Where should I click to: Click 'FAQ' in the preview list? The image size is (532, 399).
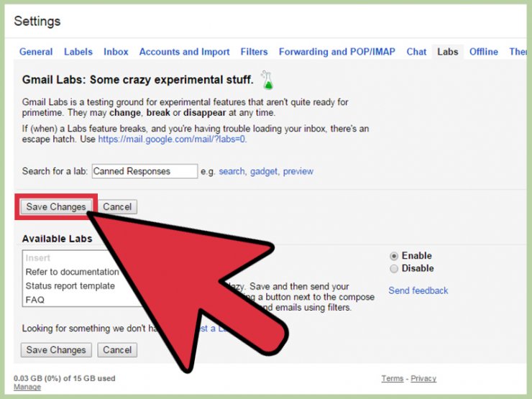pyautogui.click(x=35, y=300)
